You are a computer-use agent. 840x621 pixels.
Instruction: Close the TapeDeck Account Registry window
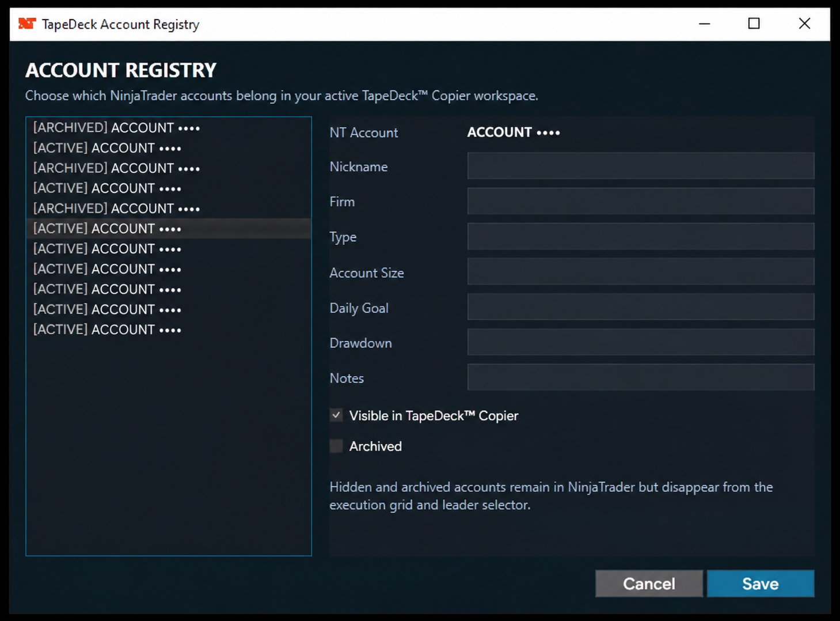(x=804, y=24)
